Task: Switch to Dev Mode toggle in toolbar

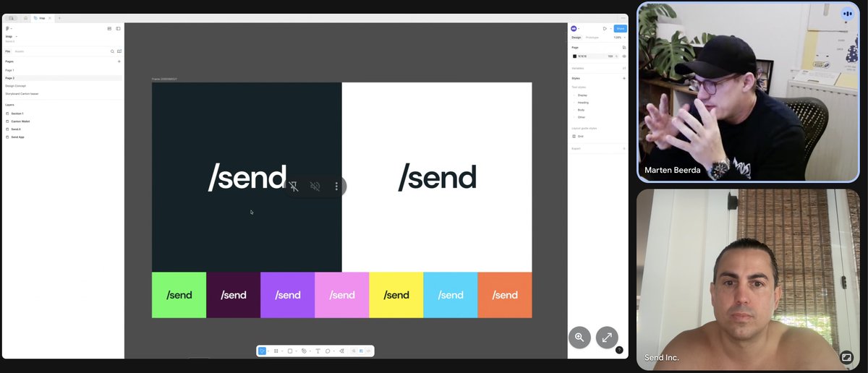Action: [x=369, y=351]
